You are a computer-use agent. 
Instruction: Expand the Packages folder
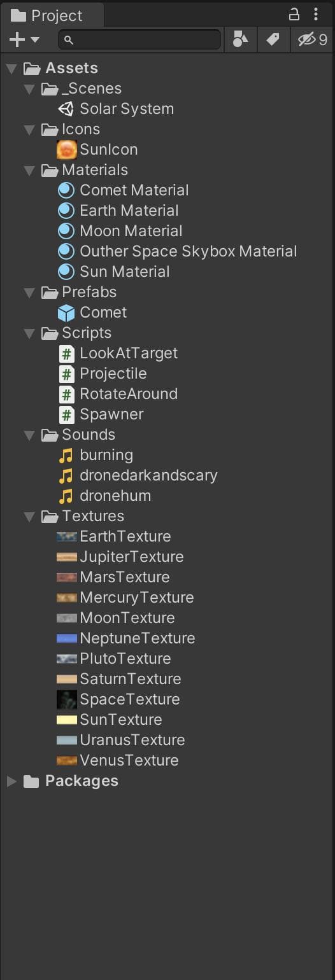click(11, 781)
